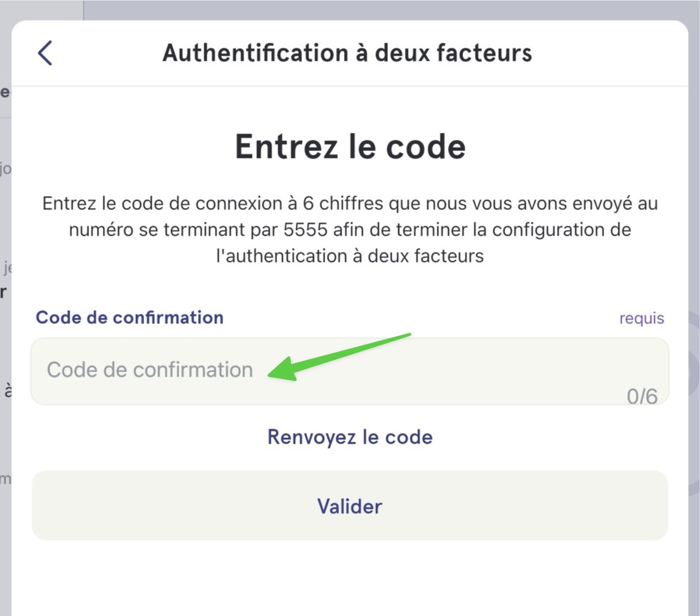Click the "requis" label
The width and height of the screenshot is (700, 616).
click(x=642, y=319)
